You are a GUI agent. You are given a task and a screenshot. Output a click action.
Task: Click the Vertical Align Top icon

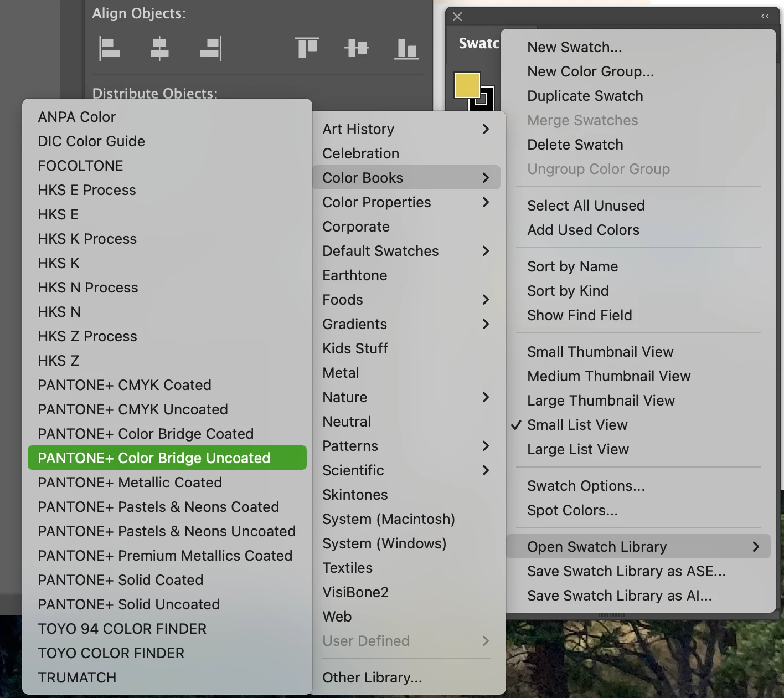[x=307, y=48]
